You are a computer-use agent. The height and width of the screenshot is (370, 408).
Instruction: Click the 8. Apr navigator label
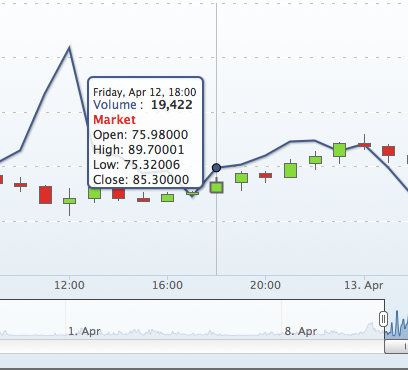pyautogui.click(x=301, y=331)
